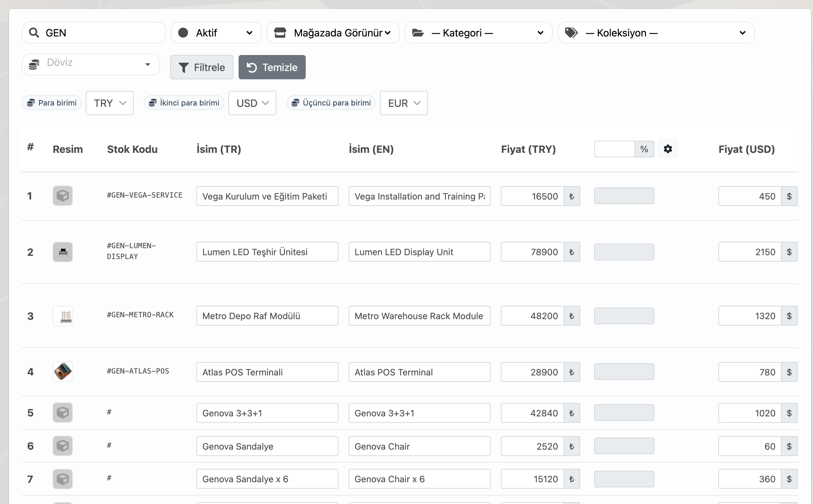813x504 pixels.
Task: Open the Metro Rack product thumbnail
Action: pos(63,316)
